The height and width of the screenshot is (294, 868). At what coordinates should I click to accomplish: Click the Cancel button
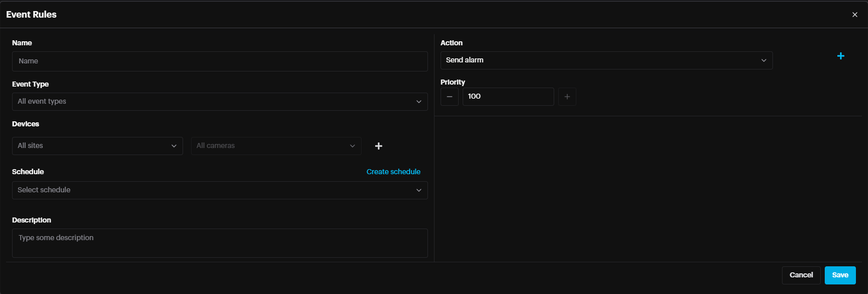[801, 275]
